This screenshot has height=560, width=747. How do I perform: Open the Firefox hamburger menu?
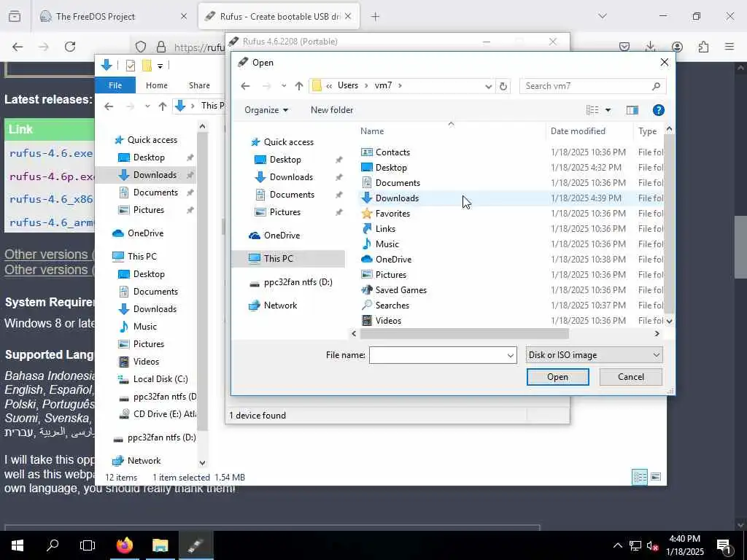(x=729, y=47)
